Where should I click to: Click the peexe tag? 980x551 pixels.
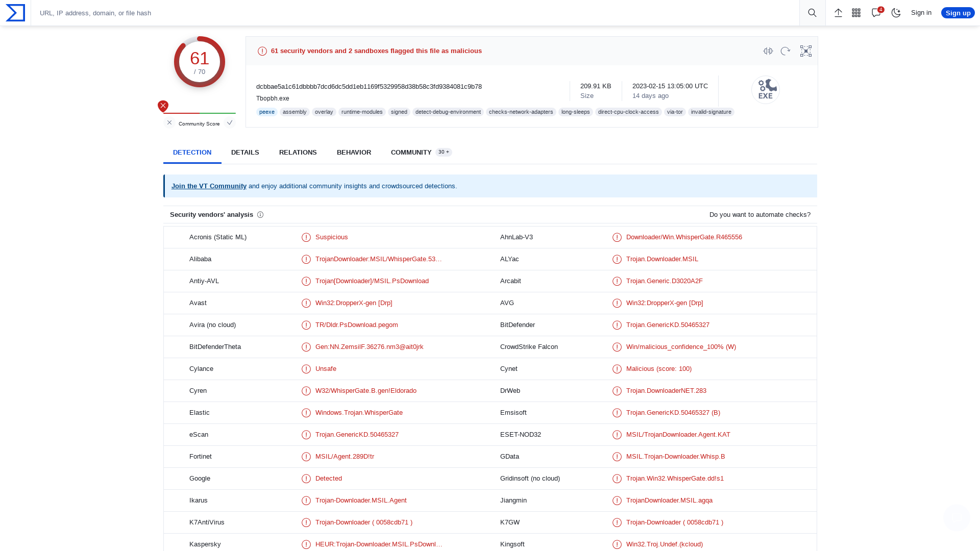[267, 112]
